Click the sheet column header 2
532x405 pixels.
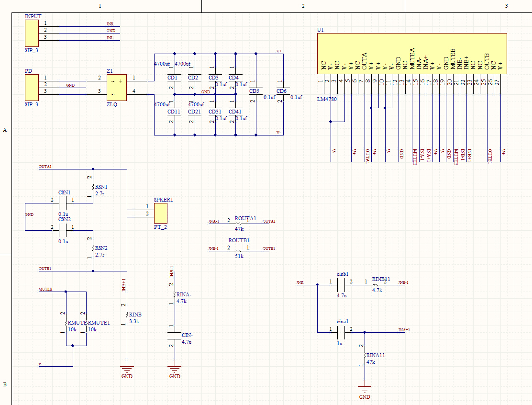click(x=303, y=6)
